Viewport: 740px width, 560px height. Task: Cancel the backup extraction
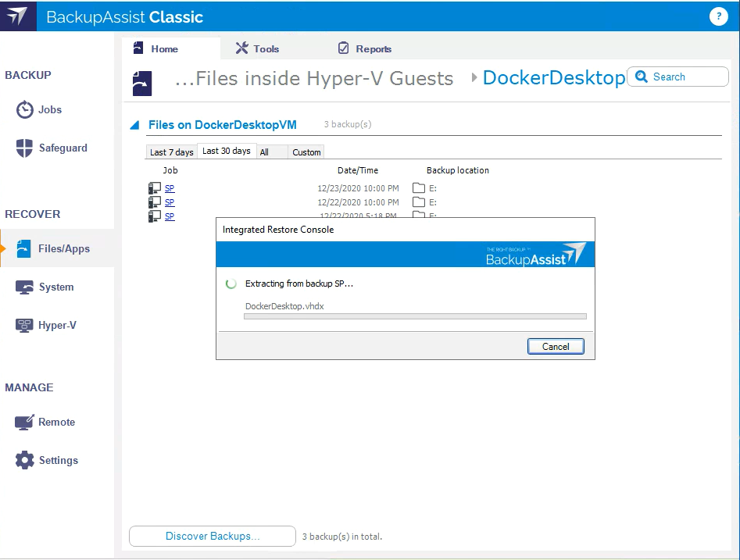pos(556,347)
